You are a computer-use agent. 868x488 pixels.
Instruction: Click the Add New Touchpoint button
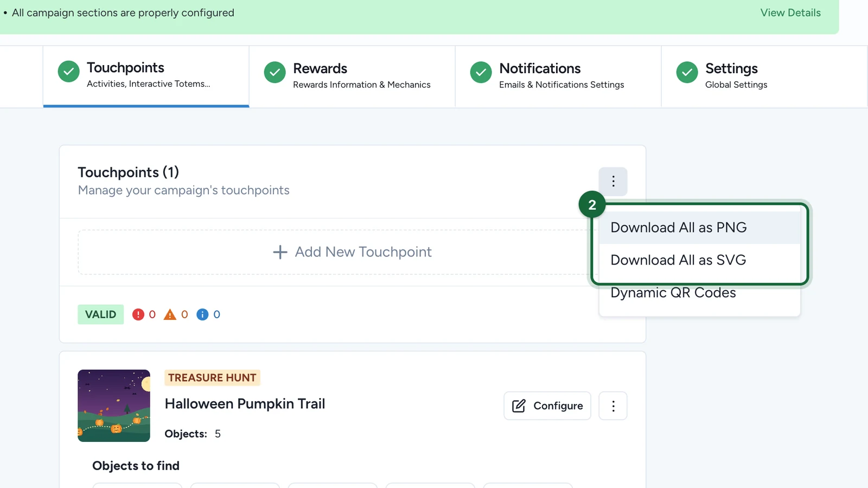click(x=352, y=252)
